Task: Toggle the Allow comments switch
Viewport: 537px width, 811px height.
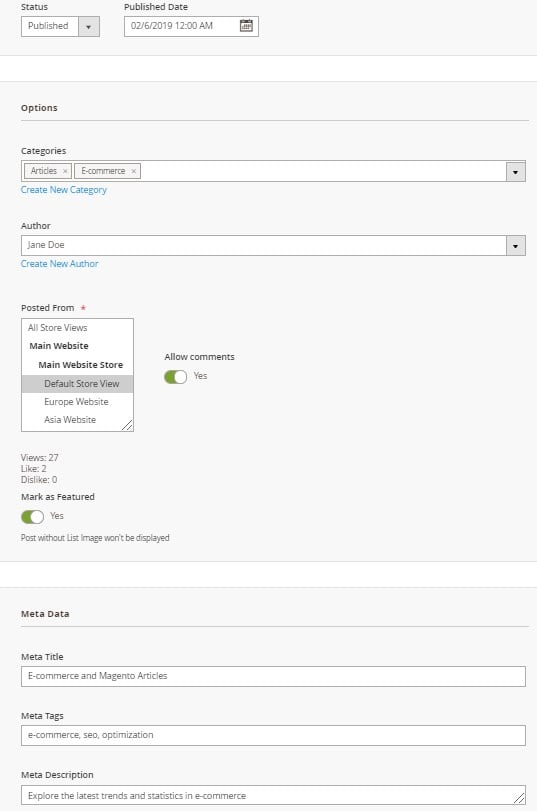Action: click(175, 377)
